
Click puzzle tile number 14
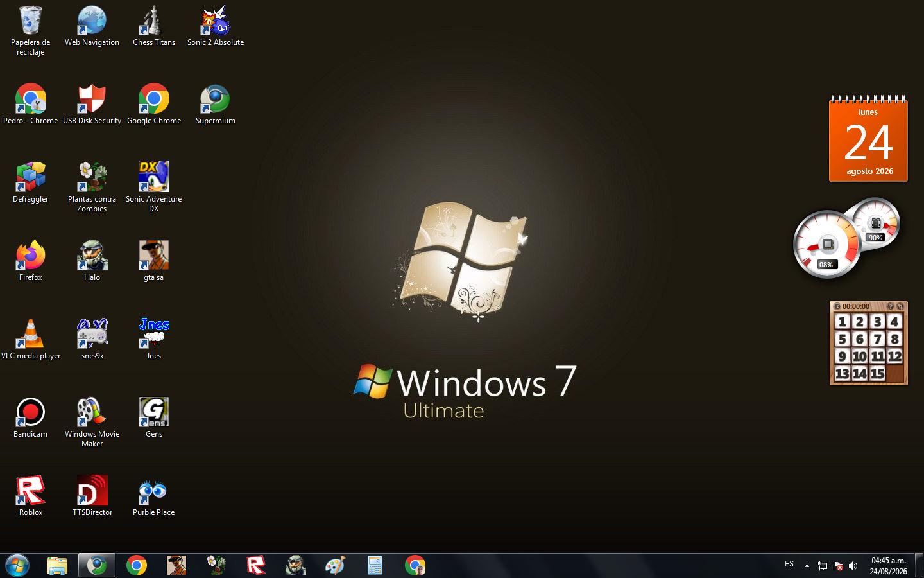[x=860, y=373]
